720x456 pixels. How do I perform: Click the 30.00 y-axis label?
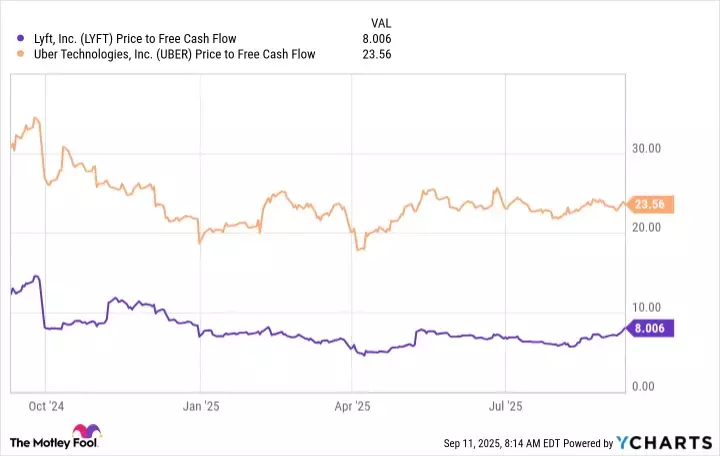tap(648, 148)
